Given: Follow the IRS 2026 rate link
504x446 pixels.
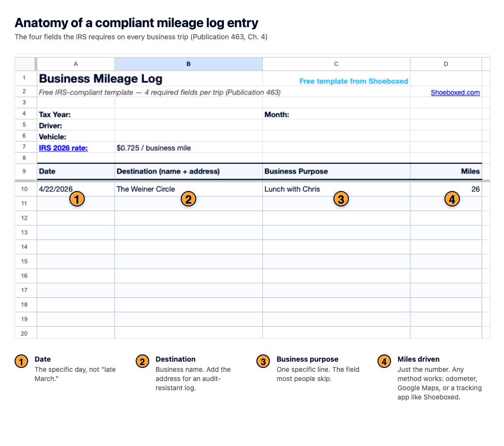Looking at the screenshot, I should coord(63,148).
